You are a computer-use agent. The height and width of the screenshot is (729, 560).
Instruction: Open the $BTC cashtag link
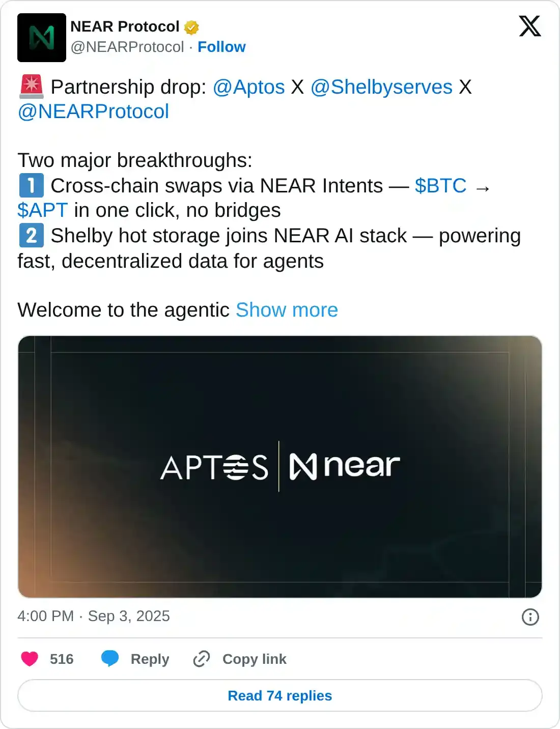click(x=440, y=186)
